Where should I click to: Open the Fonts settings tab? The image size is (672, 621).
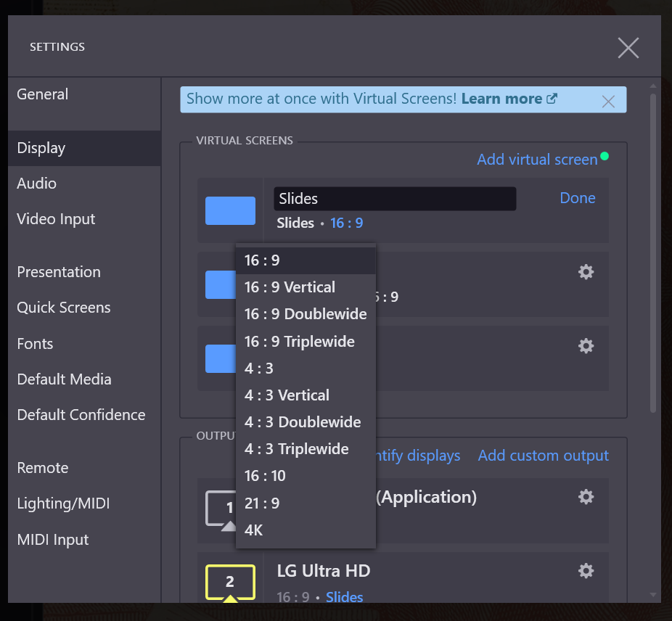[84, 344]
